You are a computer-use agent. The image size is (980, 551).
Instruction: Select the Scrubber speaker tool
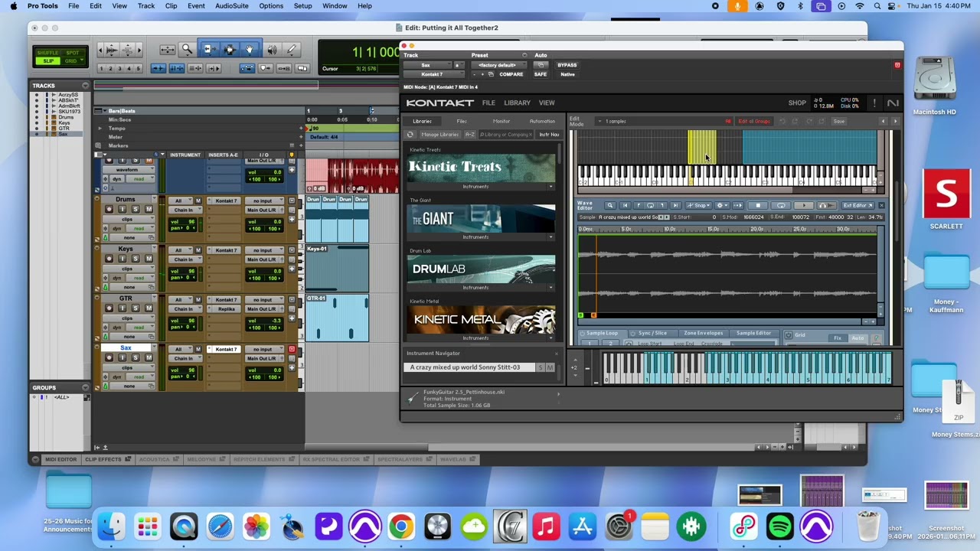click(272, 50)
